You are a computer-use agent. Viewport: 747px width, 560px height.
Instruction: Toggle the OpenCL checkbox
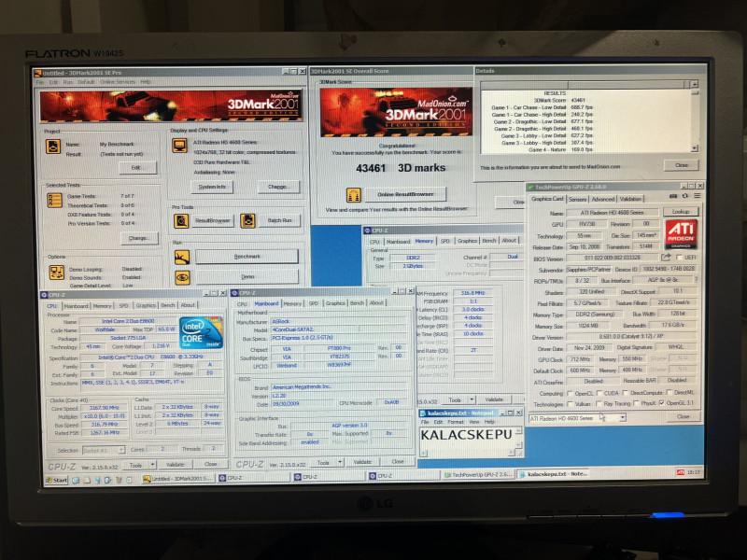[x=570, y=393]
